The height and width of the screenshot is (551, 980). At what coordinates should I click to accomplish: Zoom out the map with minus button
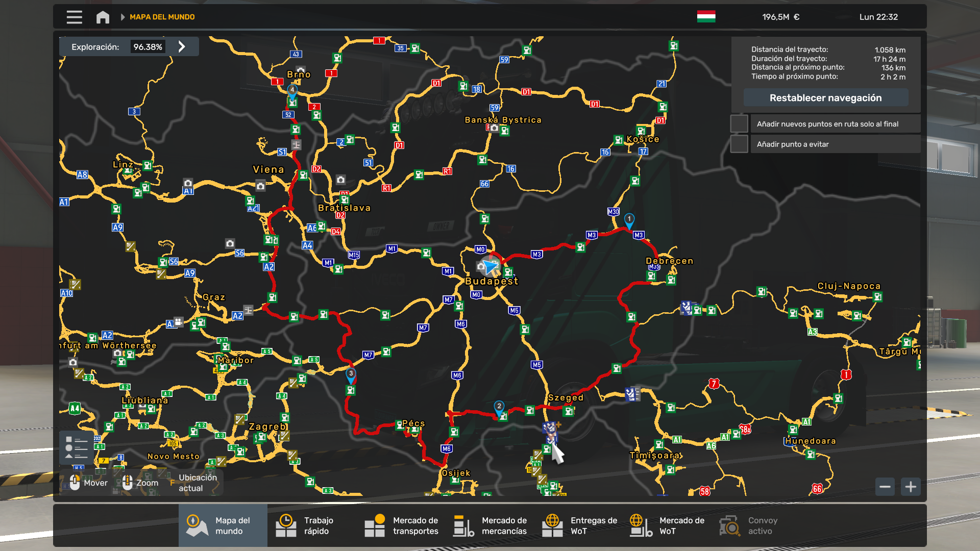point(885,487)
